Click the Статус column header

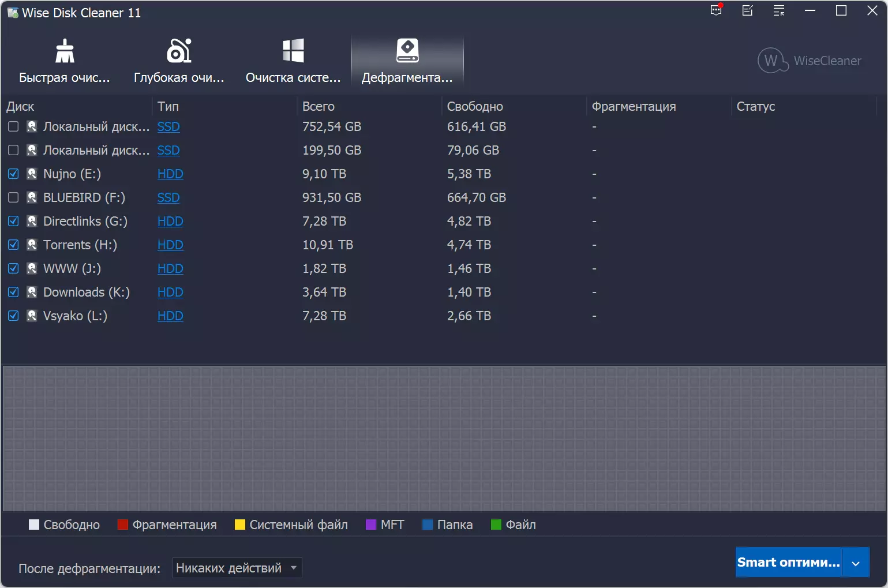(804, 106)
